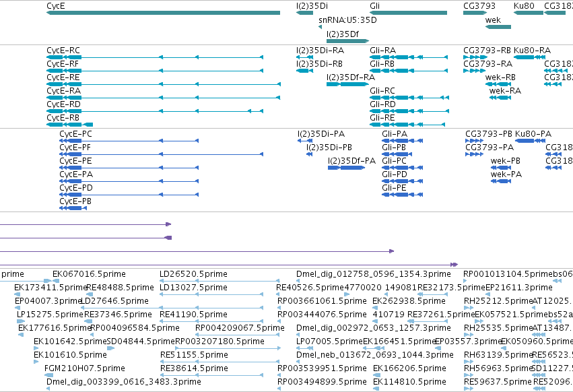Click the Gli-RA transcript label
573x392 pixels.
point(382,51)
